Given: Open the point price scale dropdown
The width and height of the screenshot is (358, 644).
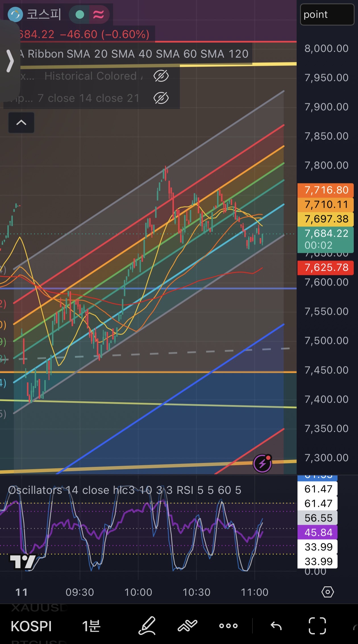Looking at the screenshot, I should coord(327,14).
